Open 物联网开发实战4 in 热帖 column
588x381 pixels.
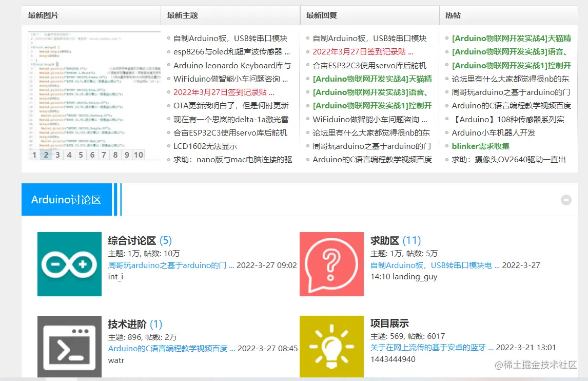(x=512, y=39)
